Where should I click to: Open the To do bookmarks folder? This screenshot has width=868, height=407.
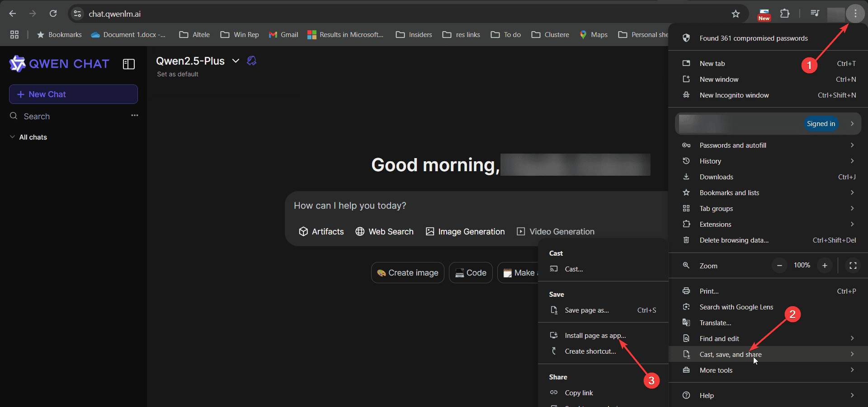click(x=506, y=35)
